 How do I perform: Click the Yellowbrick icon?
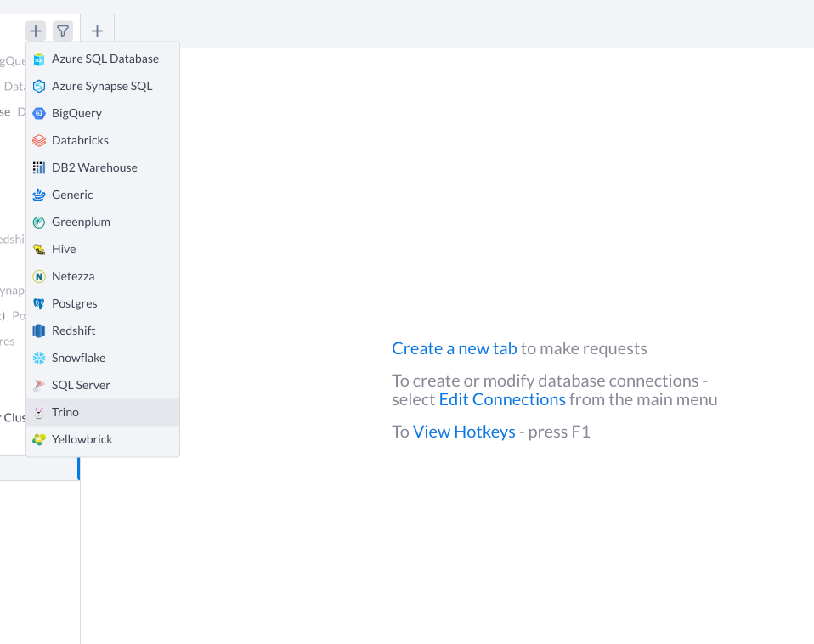click(39, 439)
